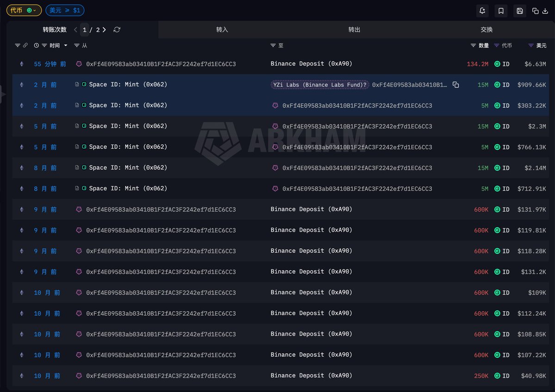Screen dimensions: 555x392
Task: Open the 美元 ≥ $1 value filter chip
Action: pyautogui.click(x=65, y=10)
